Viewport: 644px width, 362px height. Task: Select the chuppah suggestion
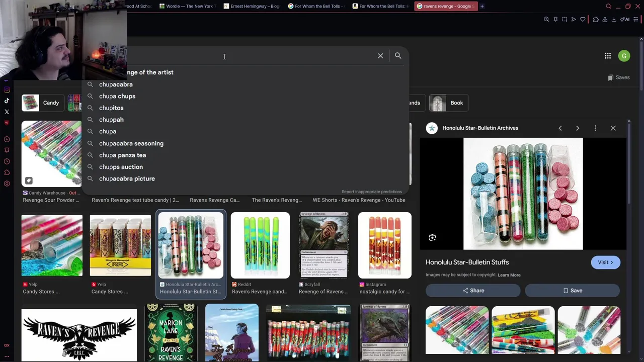[x=245, y=120]
